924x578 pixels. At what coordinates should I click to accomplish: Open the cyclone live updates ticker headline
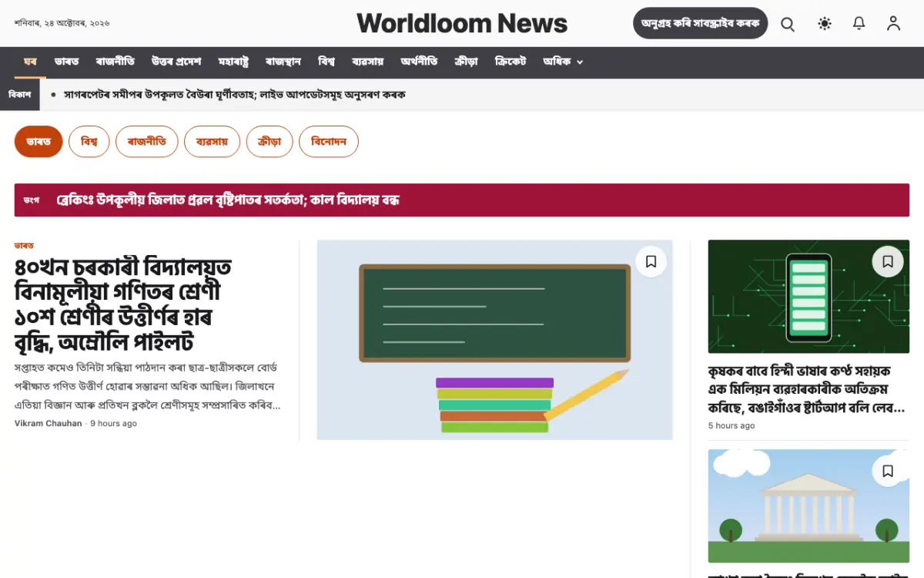click(235, 95)
